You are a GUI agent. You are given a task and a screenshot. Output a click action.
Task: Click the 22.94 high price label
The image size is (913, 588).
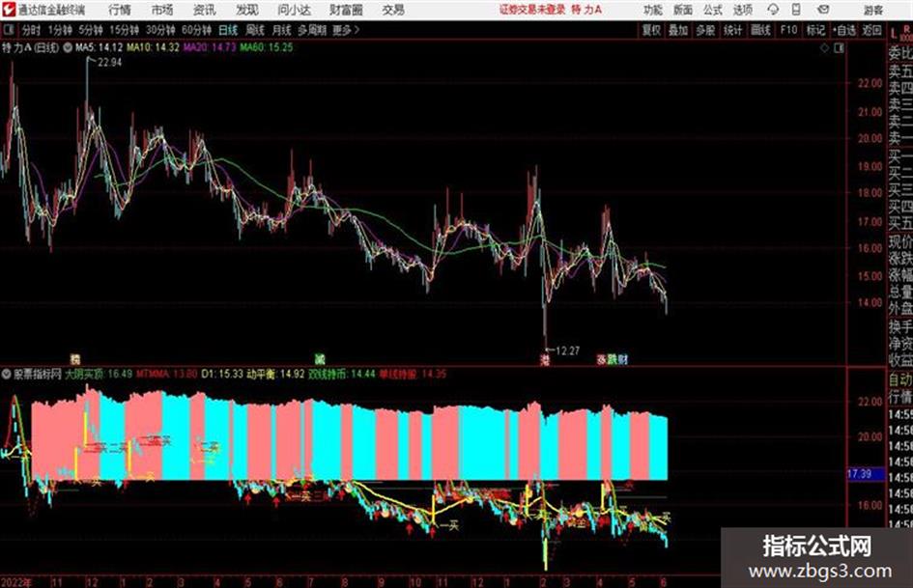(109, 63)
